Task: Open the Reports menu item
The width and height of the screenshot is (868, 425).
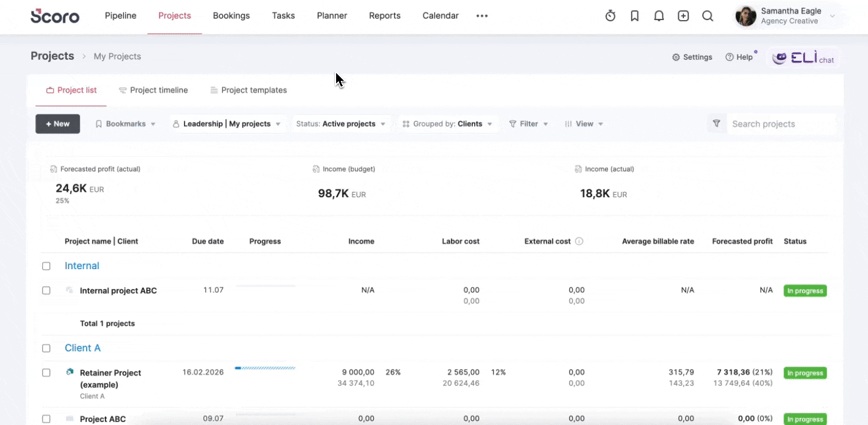Action: [x=384, y=15]
